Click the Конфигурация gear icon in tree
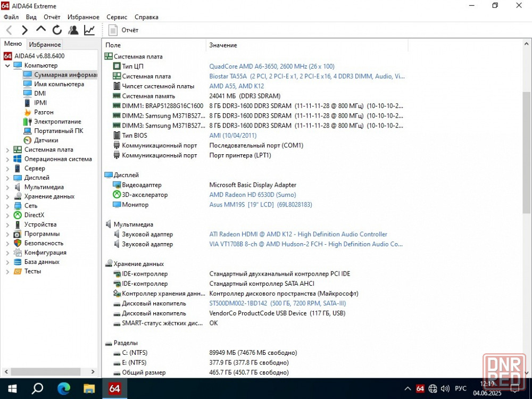 (18, 252)
